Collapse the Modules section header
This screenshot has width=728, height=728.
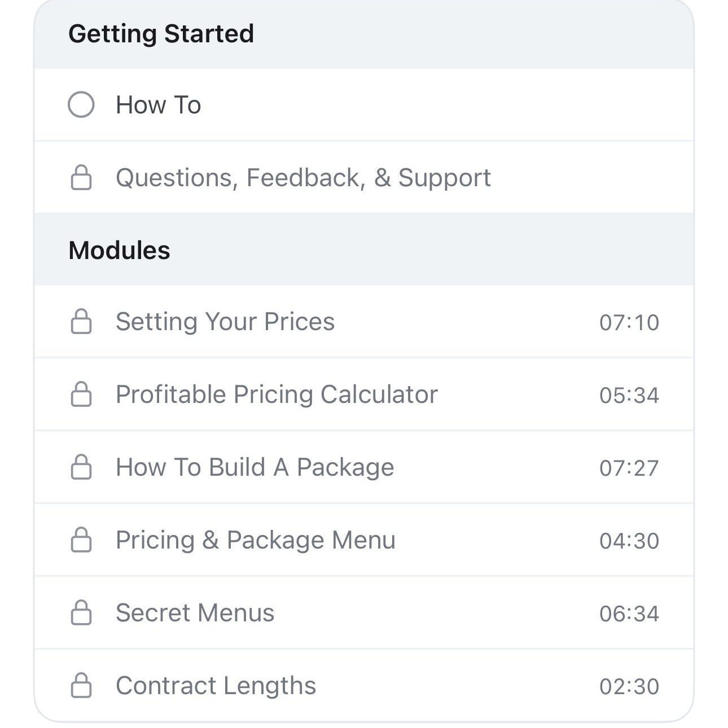[x=119, y=249]
